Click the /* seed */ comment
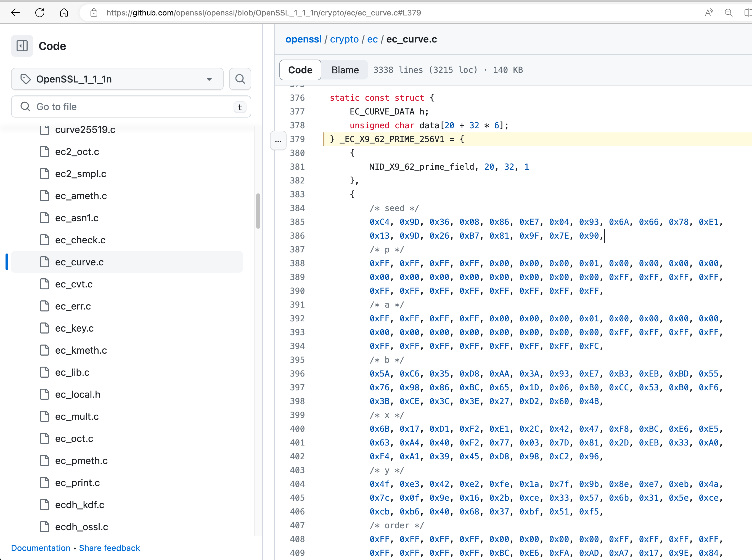 (x=394, y=208)
